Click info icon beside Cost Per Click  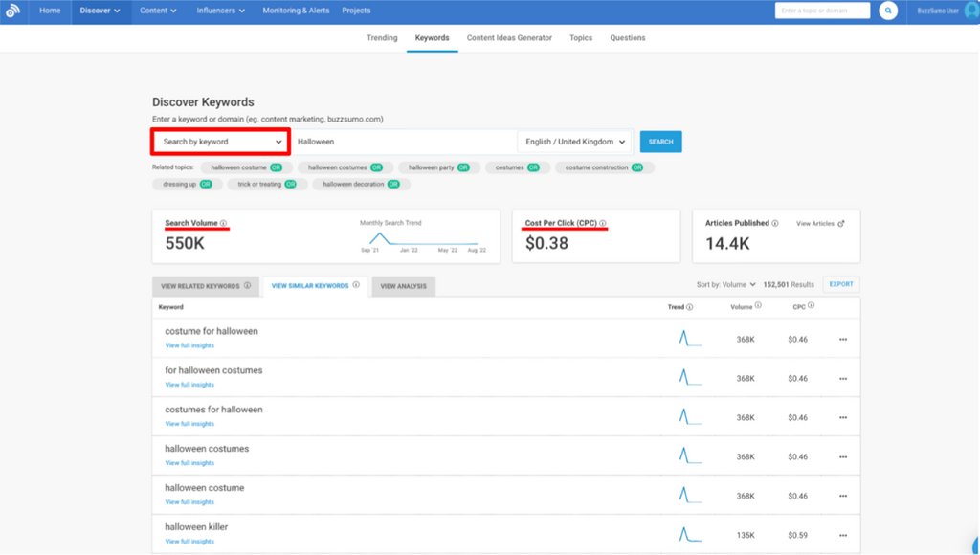tap(603, 224)
